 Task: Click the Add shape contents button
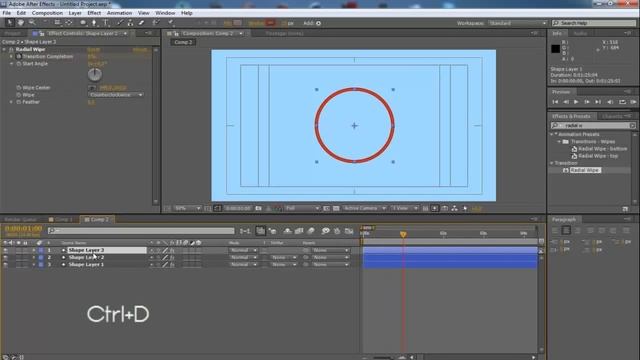[x=318, y=23]
